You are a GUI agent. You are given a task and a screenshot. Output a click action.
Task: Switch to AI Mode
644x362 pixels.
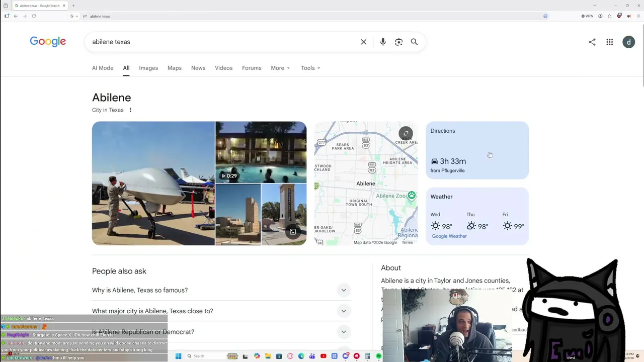pos(103,68)
